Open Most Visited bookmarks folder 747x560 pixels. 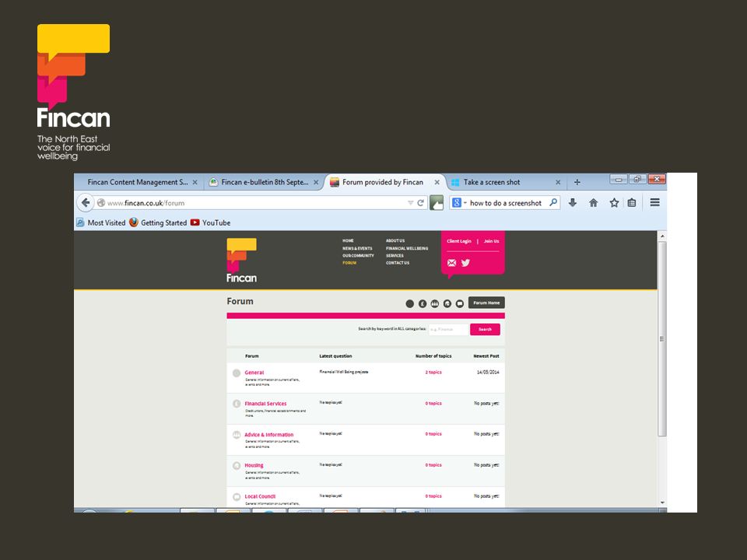click(101, 222)
